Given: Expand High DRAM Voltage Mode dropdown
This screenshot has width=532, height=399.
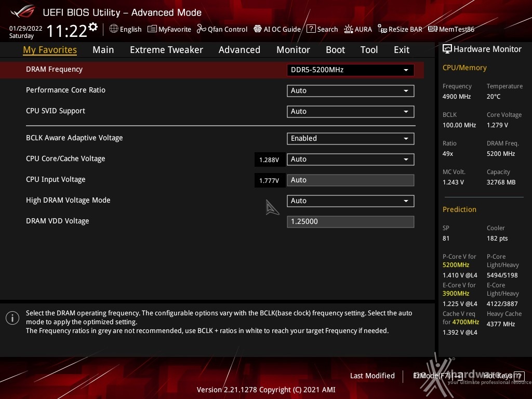Looking at the screenshot, I should tap(351, 201).
